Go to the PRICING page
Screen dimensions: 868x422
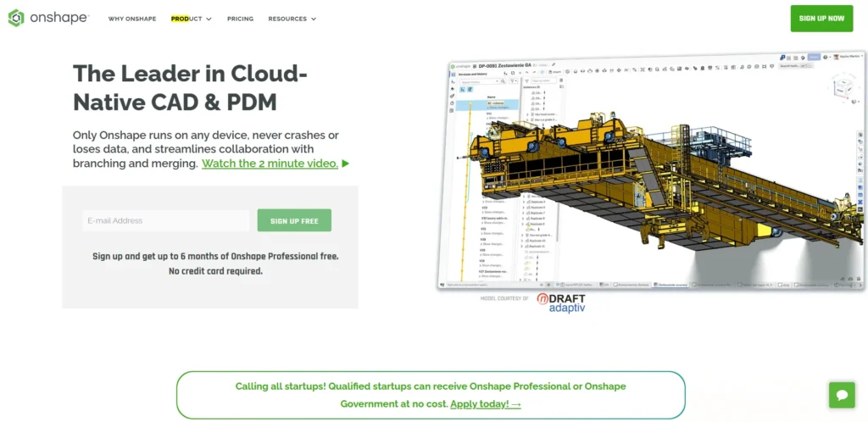[x=240, y=19]
